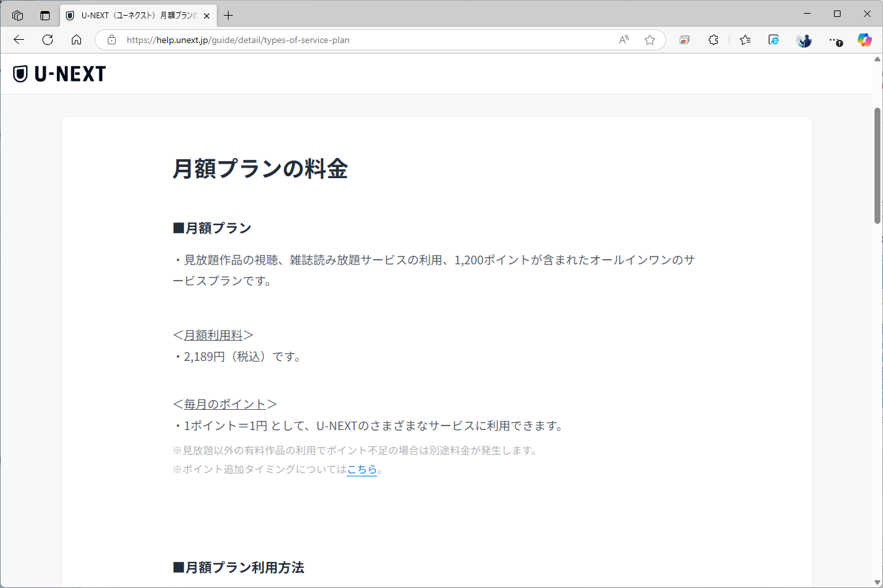Open the こちら link about point timing
The width and height of the screenshot is (883, 588).
click(x=361, y=469)
